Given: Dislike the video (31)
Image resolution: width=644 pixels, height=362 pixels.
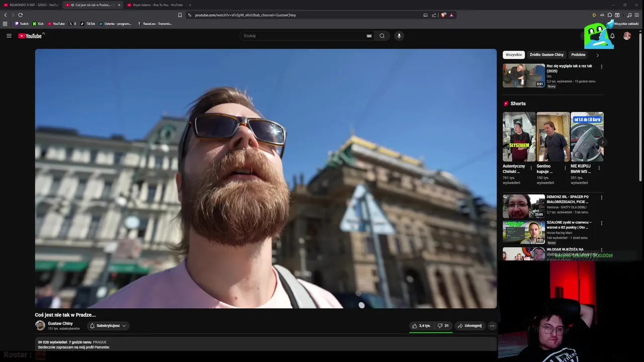Looking at the screenshot, I should pyautogui.click(x=443, y=326).
